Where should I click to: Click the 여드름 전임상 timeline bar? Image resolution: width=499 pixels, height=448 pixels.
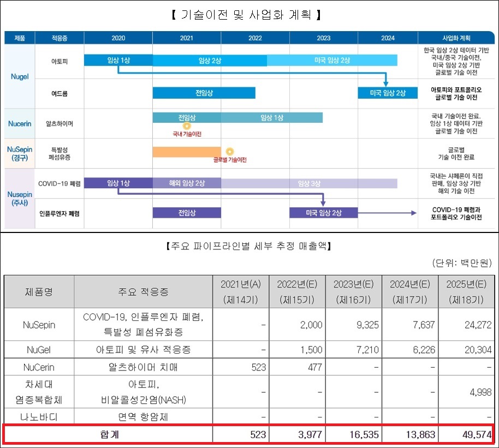[x=204, y=93]
